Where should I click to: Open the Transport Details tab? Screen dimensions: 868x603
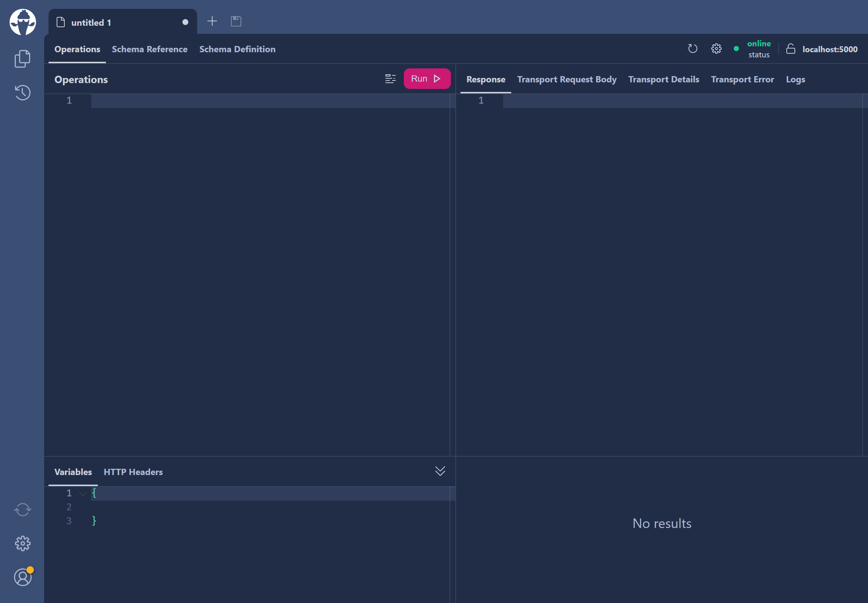[664, 79]
